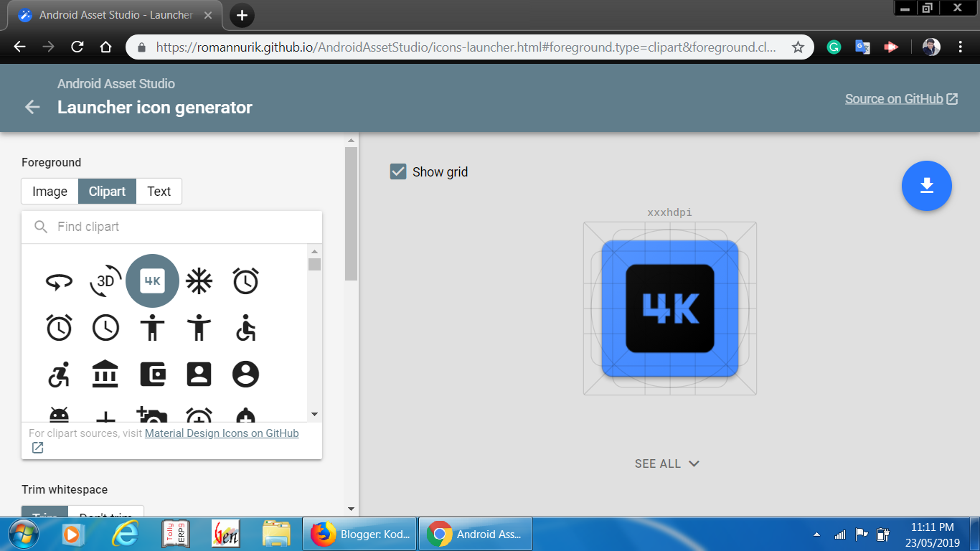Select the account circle clipart
The height and width of the screenshot is (551, 980).
(x=245, y=374)
